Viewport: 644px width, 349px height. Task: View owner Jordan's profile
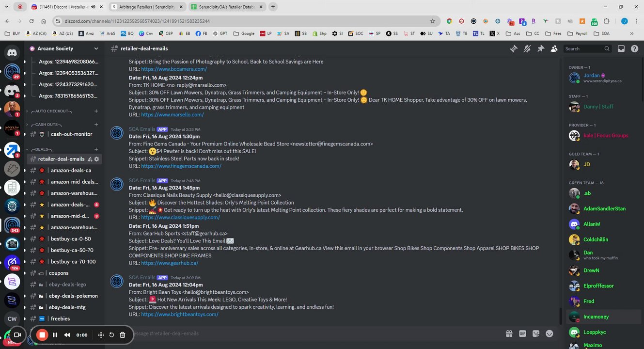(603, 78)
